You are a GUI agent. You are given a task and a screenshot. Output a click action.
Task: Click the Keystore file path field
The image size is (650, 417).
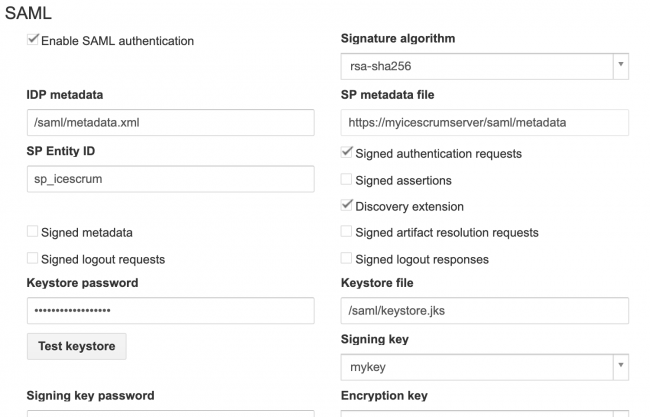pyautogui.click(x=484, y=311)
